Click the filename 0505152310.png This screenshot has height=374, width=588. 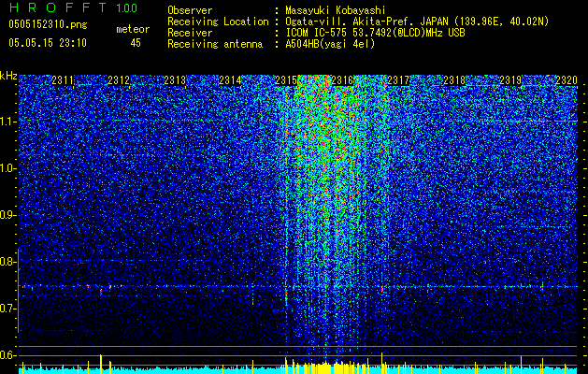(x=48, y=25)
